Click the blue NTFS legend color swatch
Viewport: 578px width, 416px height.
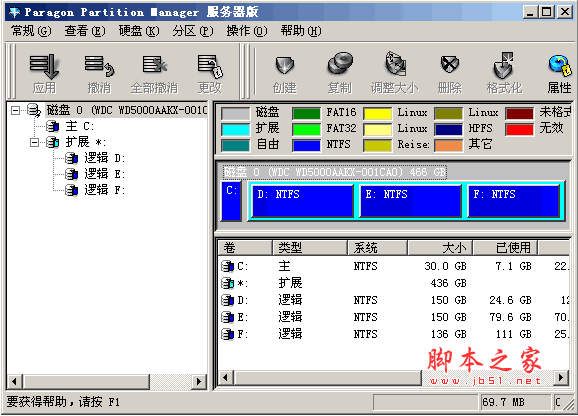306,145
